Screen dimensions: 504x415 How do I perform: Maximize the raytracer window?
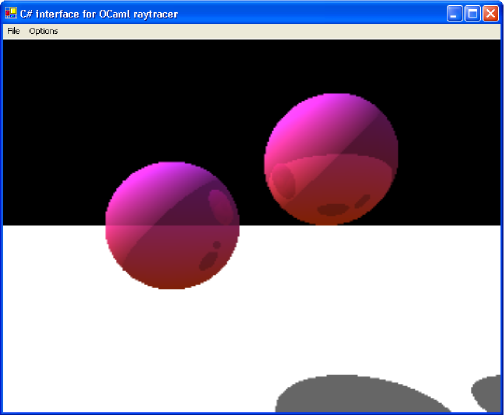pos(472,14)
